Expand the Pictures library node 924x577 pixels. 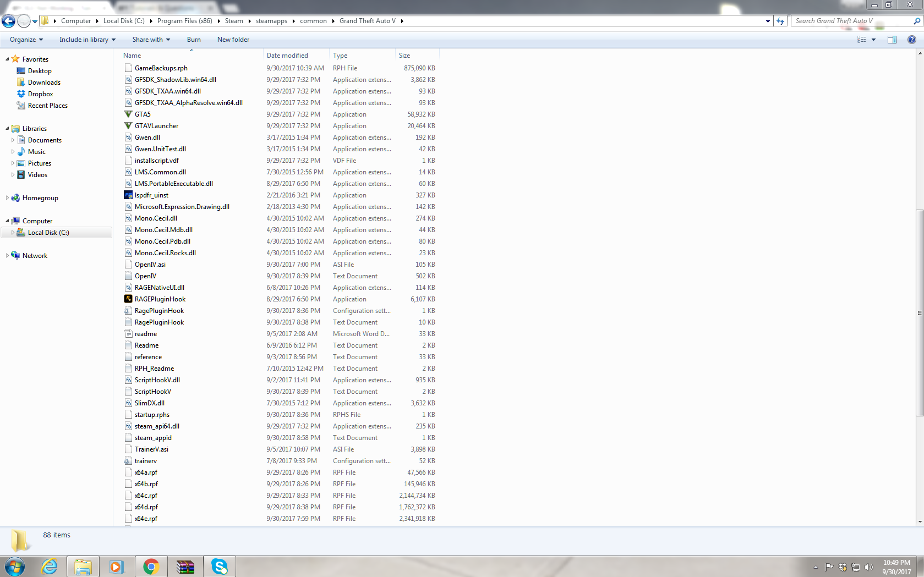tap(13, 163)
